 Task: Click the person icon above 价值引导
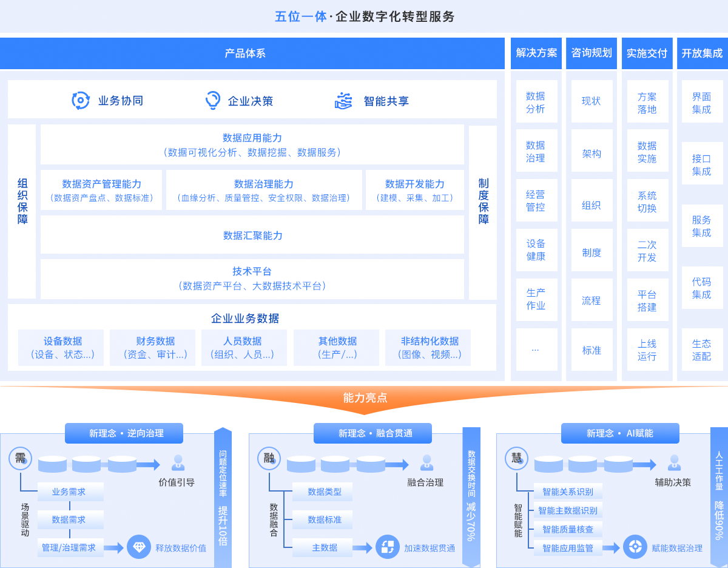pyautogui.click(x=178, y=463)
